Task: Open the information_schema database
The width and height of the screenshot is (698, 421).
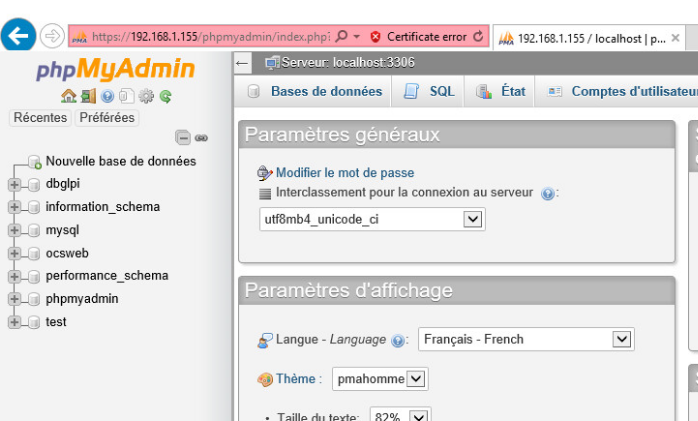Action: (x=103, y=207)
